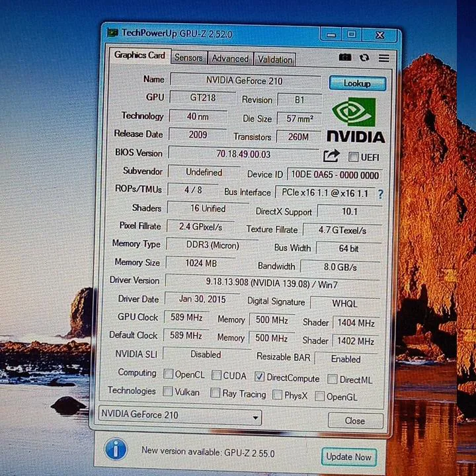The image size is (476, 476).
Task: Click the Default Clock value 589 MHz
Action: pyautogui.click(x=186, y=336)
